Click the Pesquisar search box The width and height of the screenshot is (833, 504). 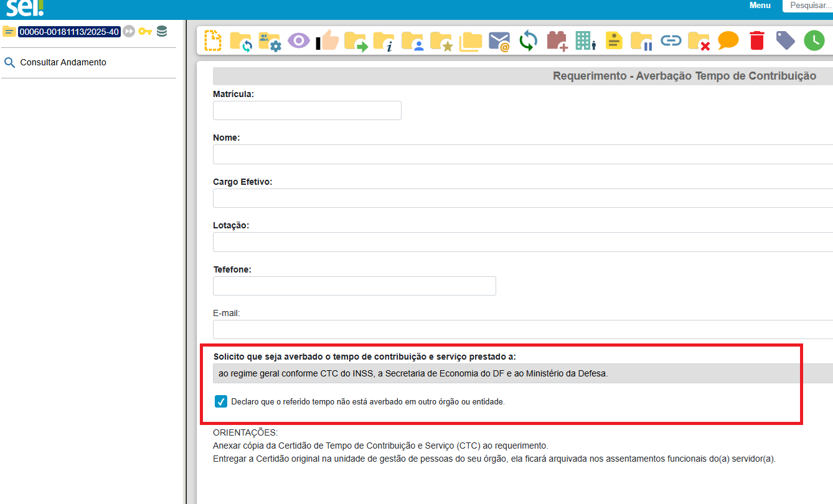tap(809, 6)
